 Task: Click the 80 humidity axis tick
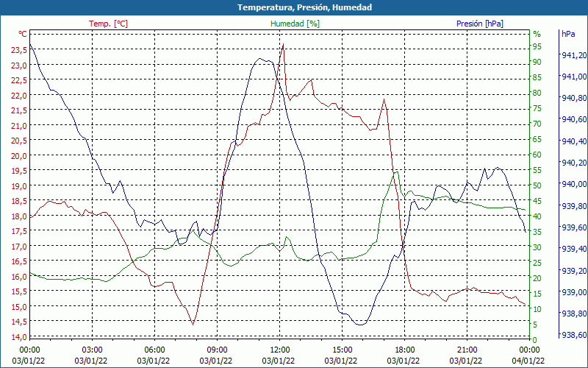point(537,93)
